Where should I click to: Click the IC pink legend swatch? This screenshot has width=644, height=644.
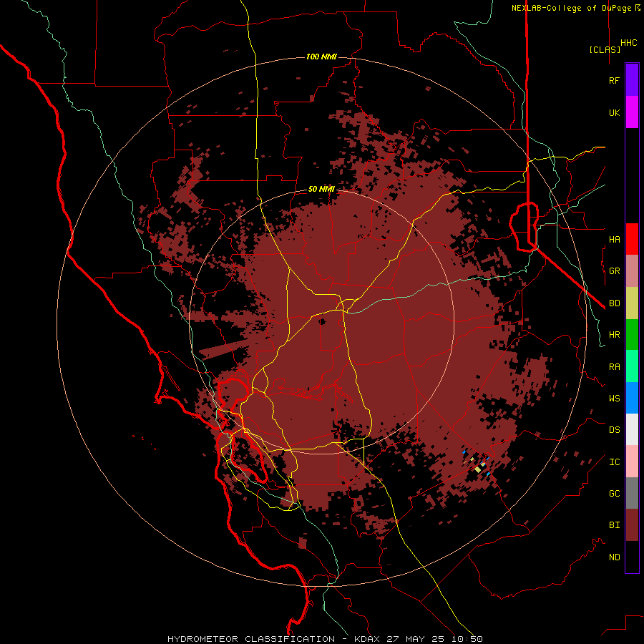[632, 462]
